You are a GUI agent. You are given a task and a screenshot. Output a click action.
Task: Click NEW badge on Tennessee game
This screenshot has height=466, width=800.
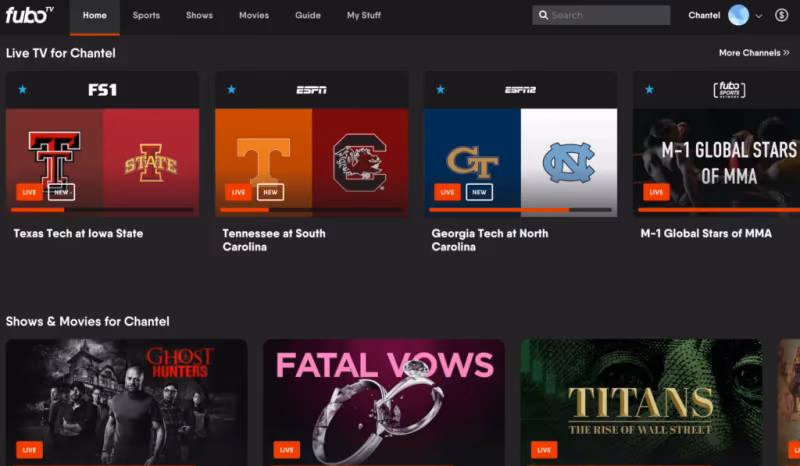point(270,192)
